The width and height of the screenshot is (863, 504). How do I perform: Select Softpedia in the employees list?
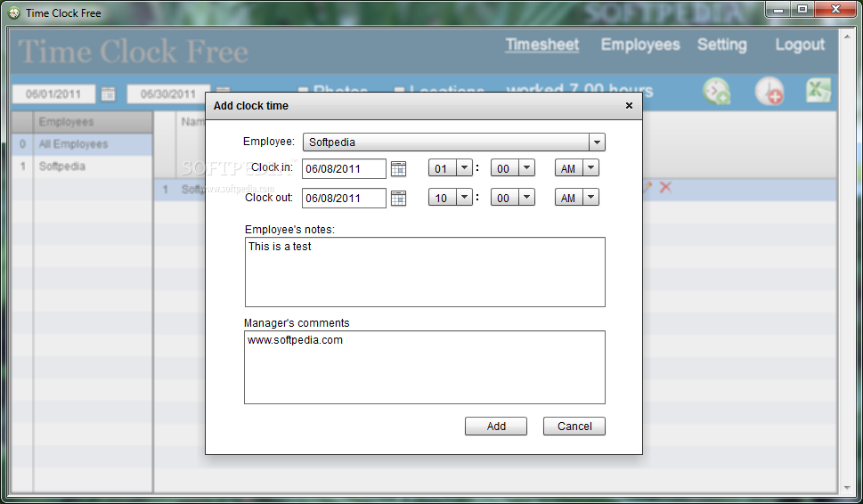tap(82, 167)
